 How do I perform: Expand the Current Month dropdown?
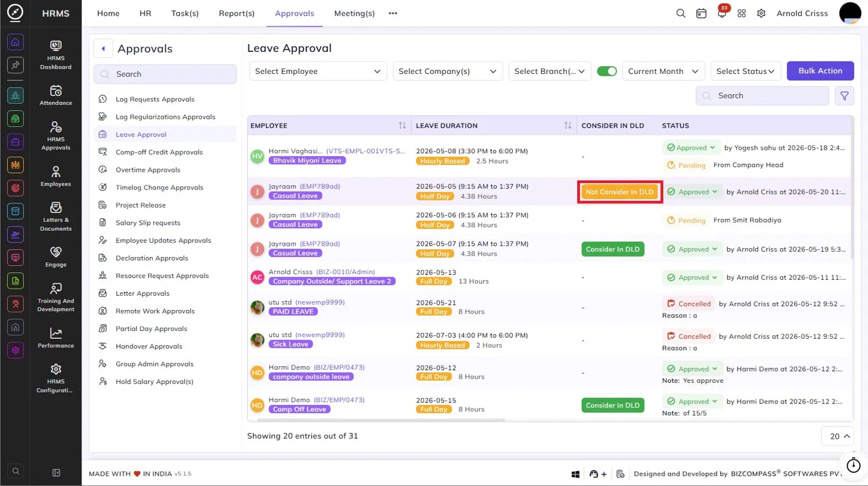pos(664,71)
